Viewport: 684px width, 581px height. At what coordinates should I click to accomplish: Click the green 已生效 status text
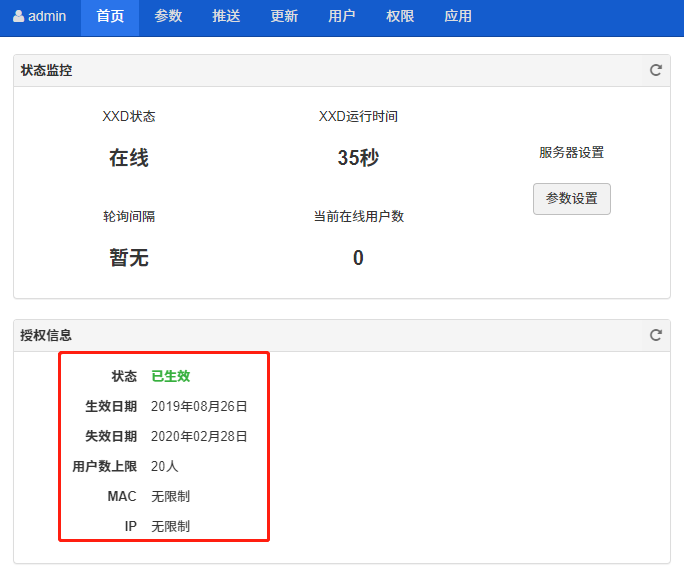coord(170,377)
